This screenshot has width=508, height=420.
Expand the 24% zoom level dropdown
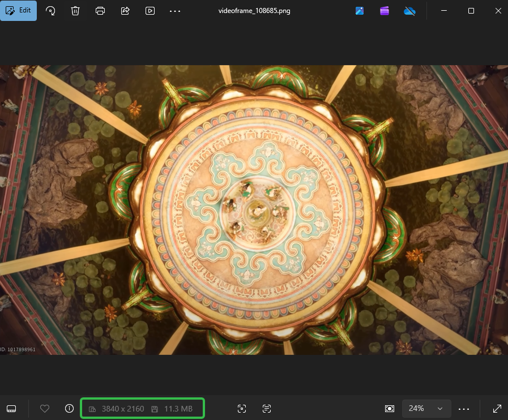[x=426, y=409]
